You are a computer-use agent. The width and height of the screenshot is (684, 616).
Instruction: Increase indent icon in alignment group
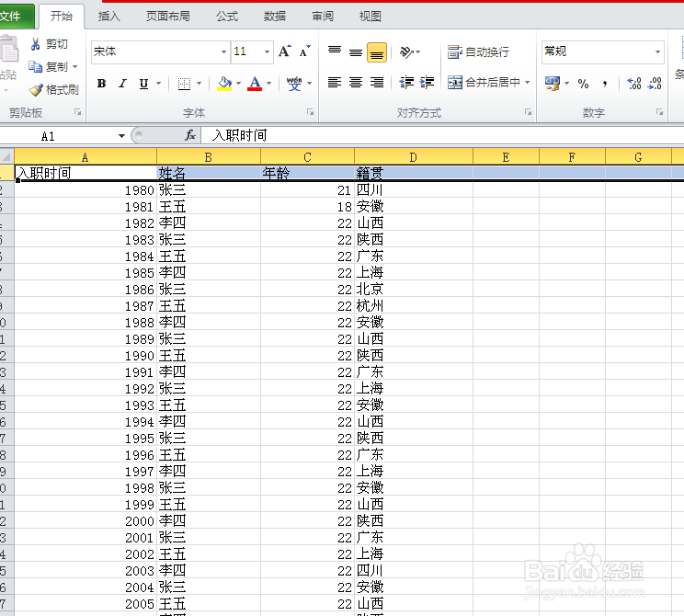coord(427,83)
